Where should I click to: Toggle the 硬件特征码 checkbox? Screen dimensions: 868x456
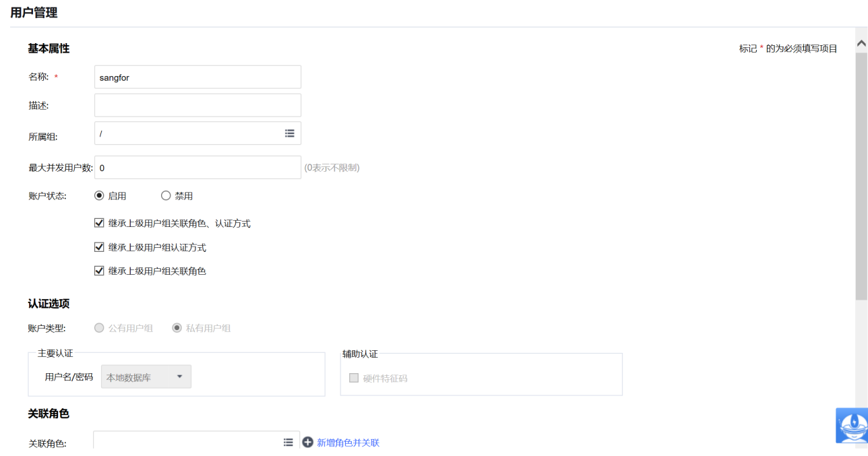(354, 378)
